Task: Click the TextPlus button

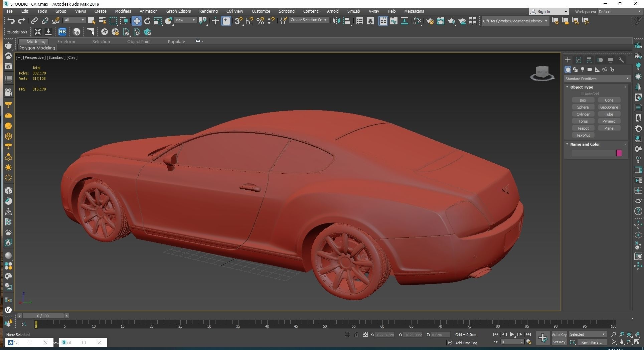Action: pos(583,135)
